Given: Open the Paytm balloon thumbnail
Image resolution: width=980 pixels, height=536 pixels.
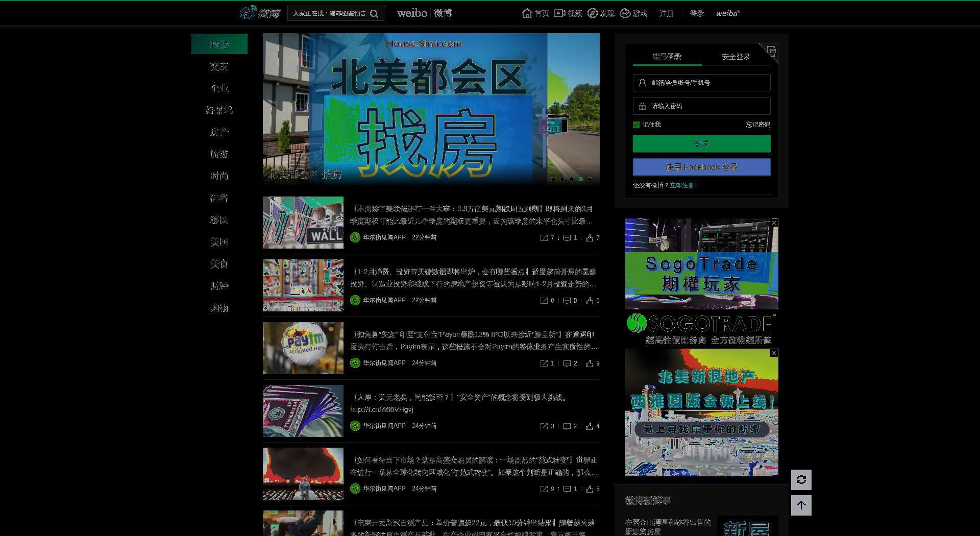Looking at the screenshot, I should 303,348.
